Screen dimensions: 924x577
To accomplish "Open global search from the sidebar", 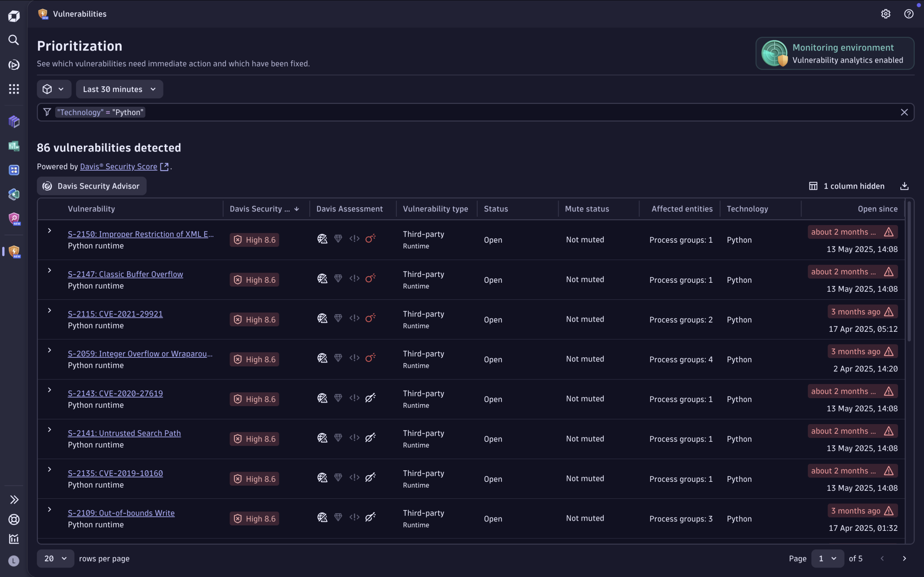I will [x=14, y=40].
